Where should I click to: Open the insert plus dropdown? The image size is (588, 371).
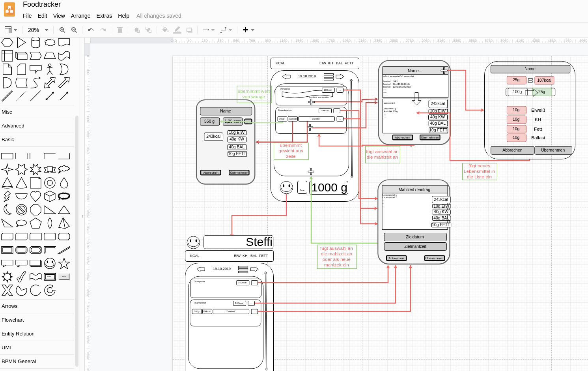click(x=248, y=30)
